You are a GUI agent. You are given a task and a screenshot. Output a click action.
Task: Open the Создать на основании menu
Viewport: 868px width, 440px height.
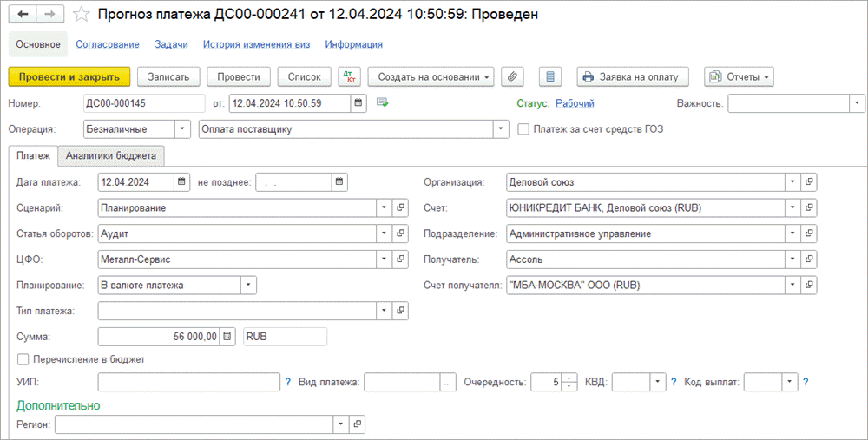pyautogui.click(x=431, y=77)
